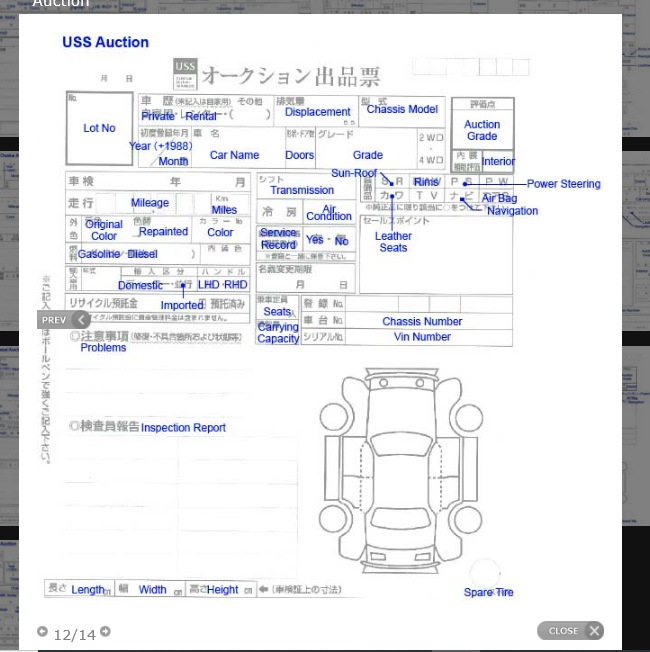Click the 'LHD' steering label
The width and height of the screenshot is (650, 652).
208,285
